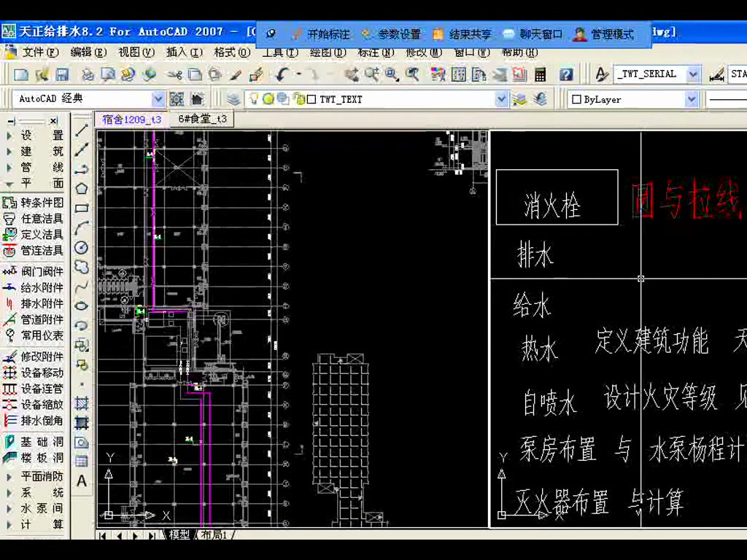Screen dimensions: 747x560
Task: Select the Line draw tool
Action: 82,130
